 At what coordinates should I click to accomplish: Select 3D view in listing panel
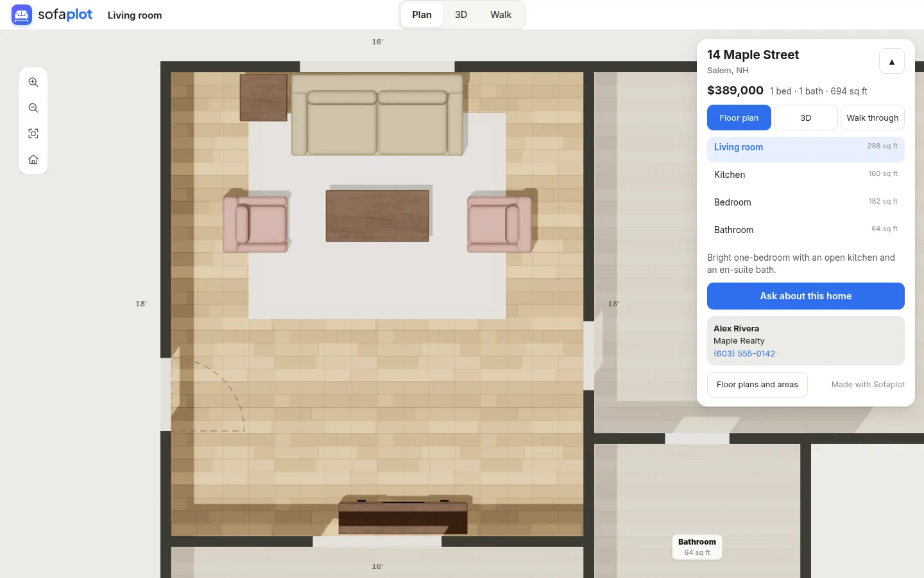[805, 118]
